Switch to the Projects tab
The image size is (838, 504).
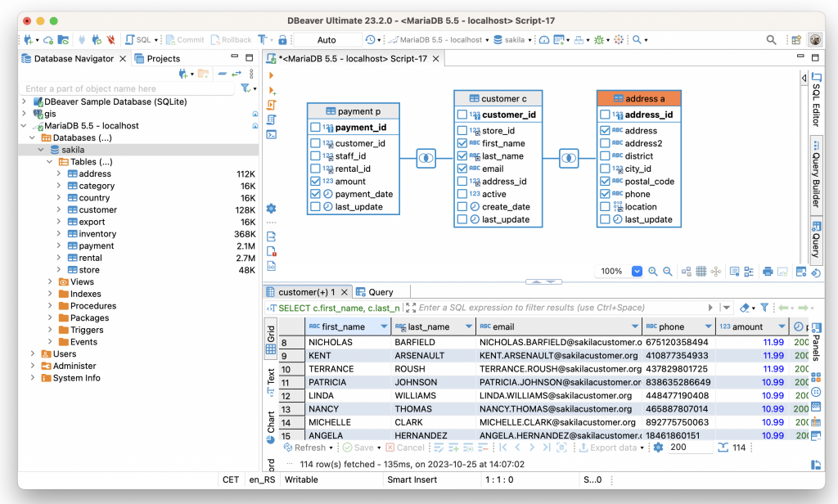click(157, 58)
